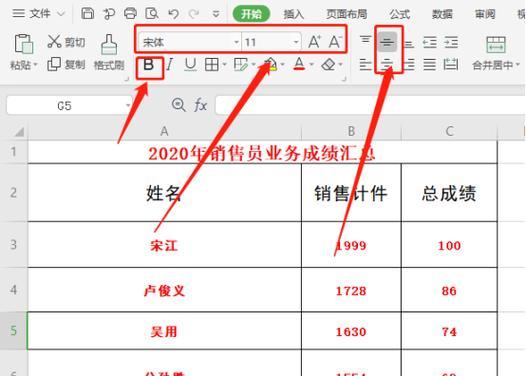Toggle Bold formatting button
The height and width of the screenshot is (376, 526).
[149, 64]
